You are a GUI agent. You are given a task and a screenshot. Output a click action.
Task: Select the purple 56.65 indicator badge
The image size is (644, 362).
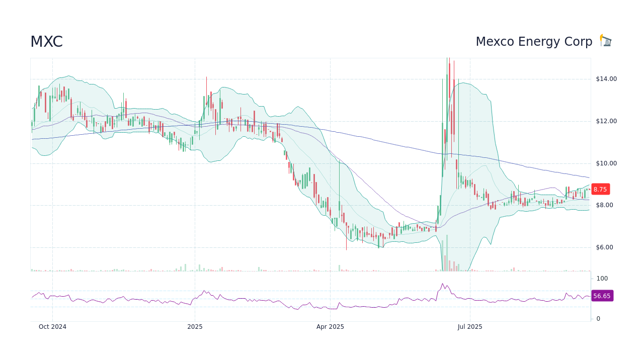click(x=602, y=296)
